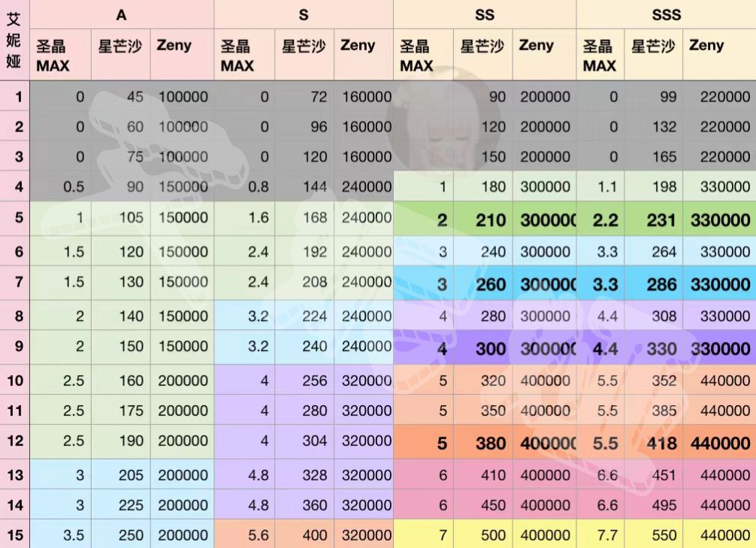Click the tier SSS group header
This screenshot has width=756, height=548.
point(667,14)
